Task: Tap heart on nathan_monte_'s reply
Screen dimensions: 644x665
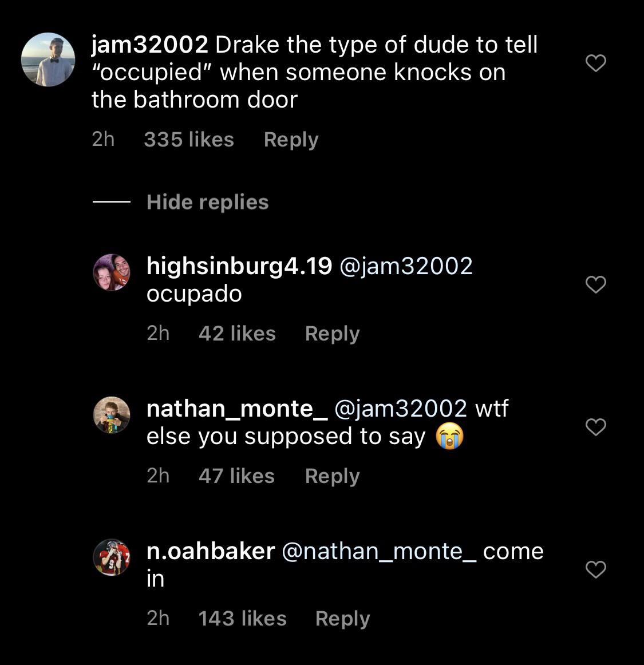Action: pos(596,427)
